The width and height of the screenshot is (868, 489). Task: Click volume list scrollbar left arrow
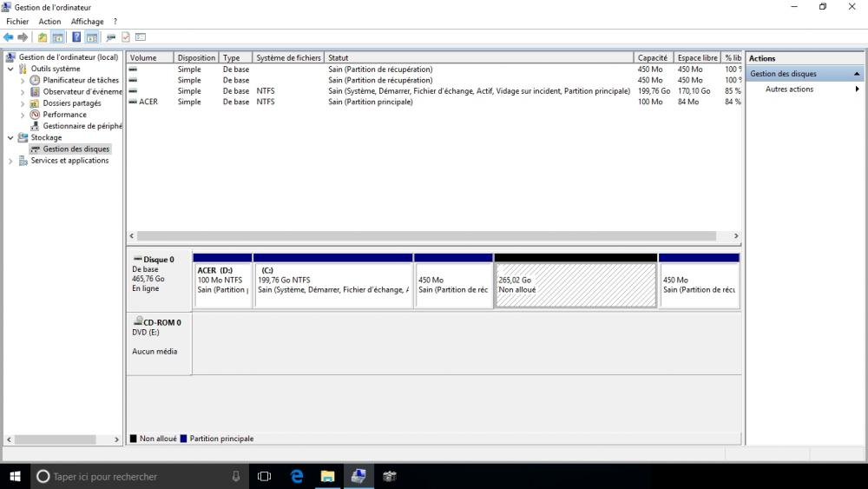[x=132, y=236]
